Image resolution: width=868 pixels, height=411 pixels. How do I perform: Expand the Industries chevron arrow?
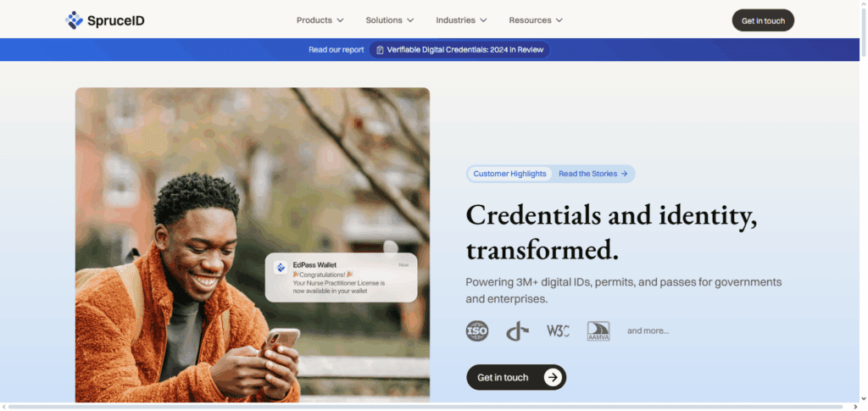[x=483, y=20]
